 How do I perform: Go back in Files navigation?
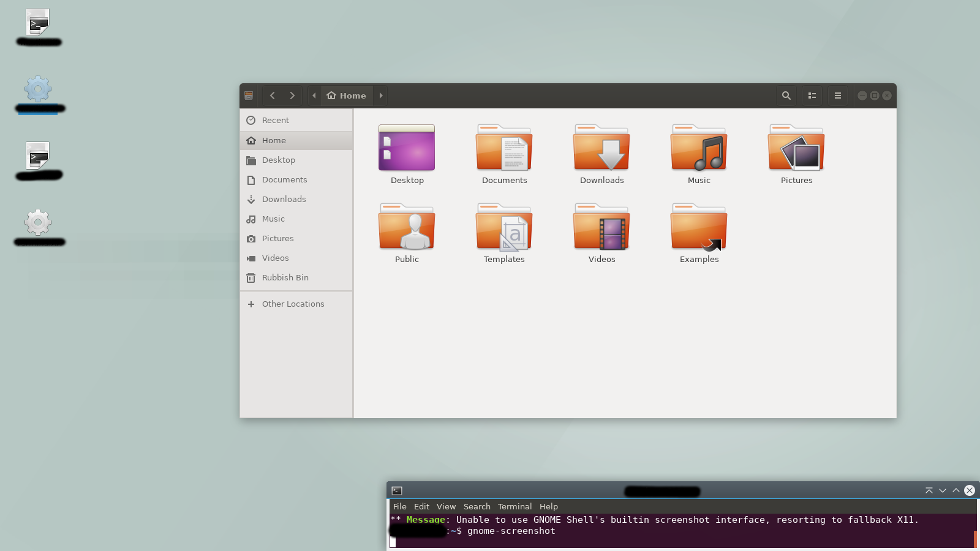pyautogui.click(x=273, y=96)
